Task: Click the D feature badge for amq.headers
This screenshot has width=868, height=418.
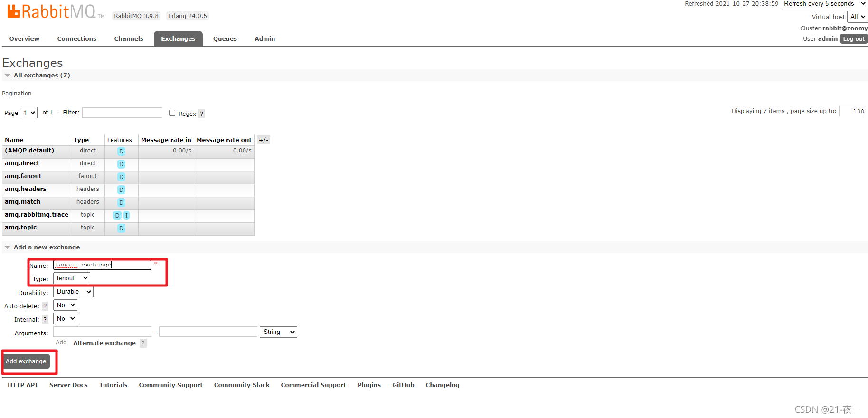Action: point(122,190)
